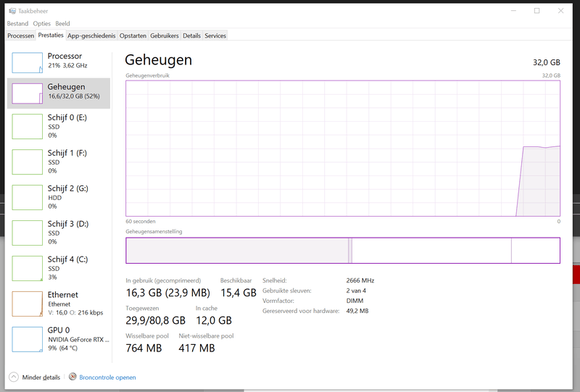Select GPU 0 NVIDIA GeForce thumbnail

(x=28, y=340)
